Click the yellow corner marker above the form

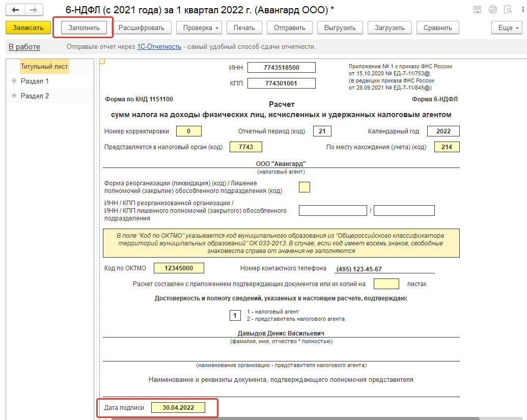click(x=102, y=61)
